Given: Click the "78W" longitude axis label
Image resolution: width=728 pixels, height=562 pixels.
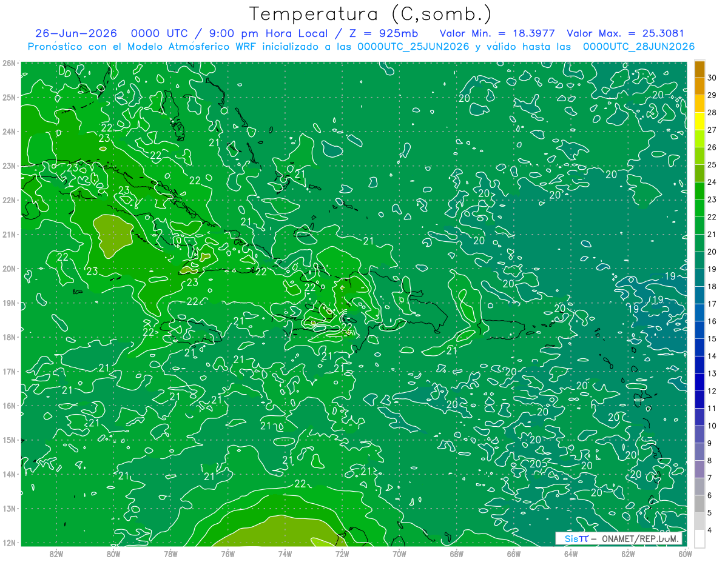Looking at the screenshot, I should (x=170, y=554).
